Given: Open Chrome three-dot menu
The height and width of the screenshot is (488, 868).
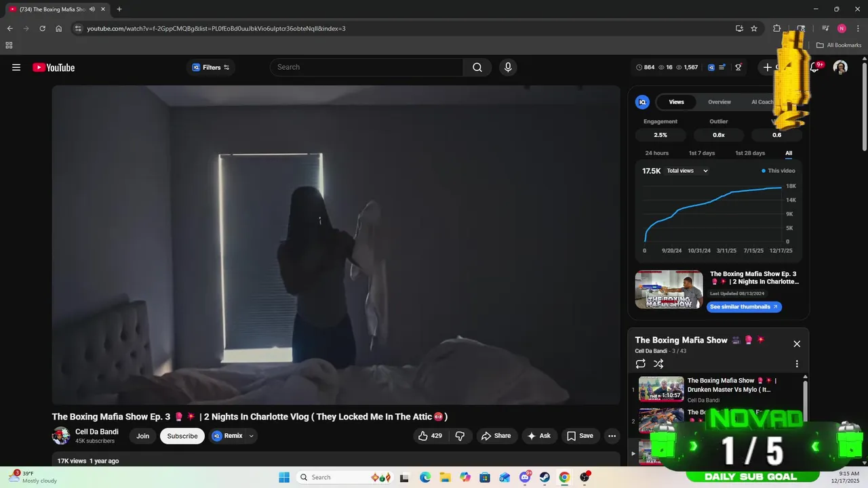Looking at the screenshot, I should coord(857,28).
